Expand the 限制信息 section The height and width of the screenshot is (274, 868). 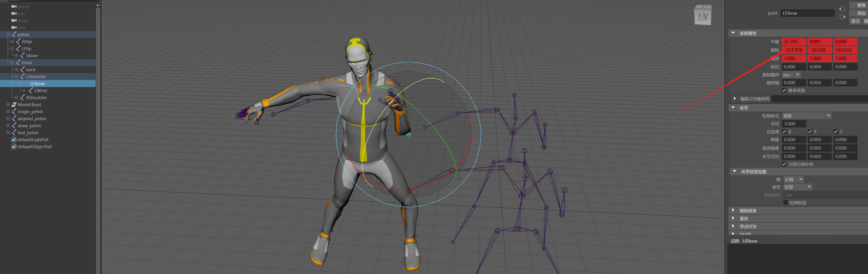point(734,210)
